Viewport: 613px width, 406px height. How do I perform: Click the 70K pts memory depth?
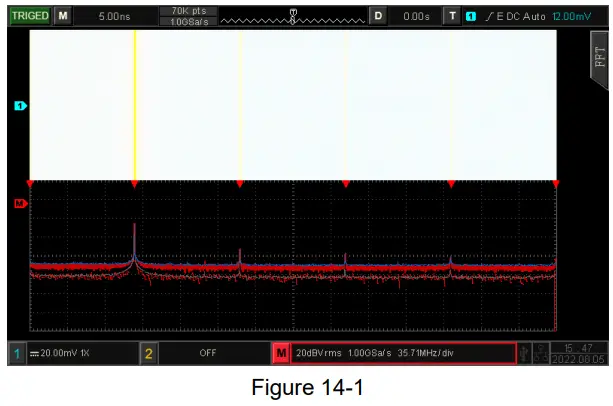pyautogui.click(x=188, y=11)
